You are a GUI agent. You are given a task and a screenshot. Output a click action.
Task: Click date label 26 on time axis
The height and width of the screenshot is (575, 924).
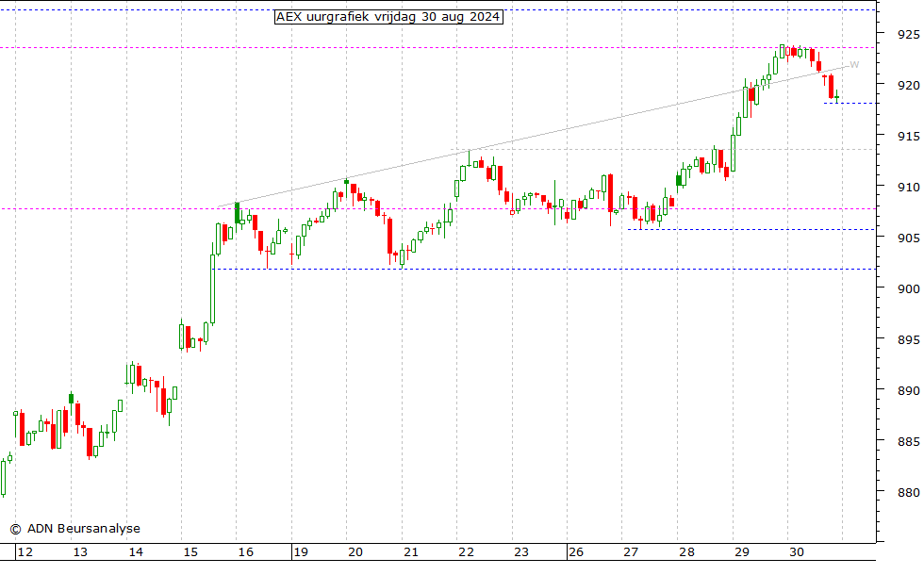(576, 552)
